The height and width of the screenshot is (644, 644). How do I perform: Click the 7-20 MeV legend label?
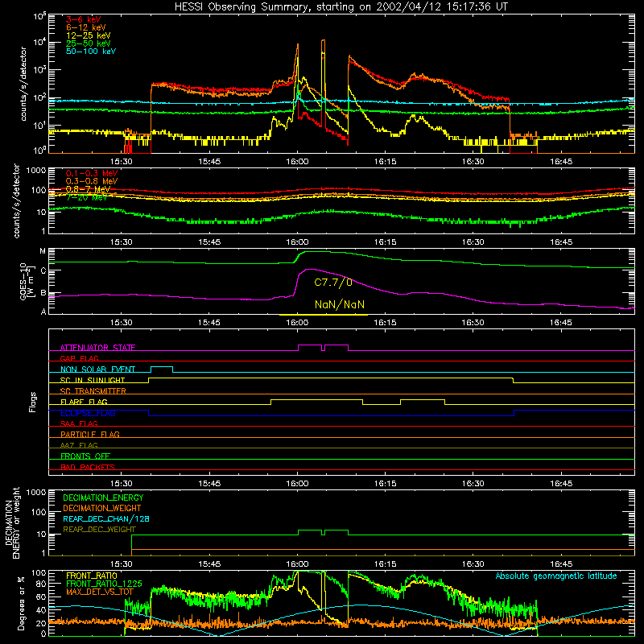[86, 197]
